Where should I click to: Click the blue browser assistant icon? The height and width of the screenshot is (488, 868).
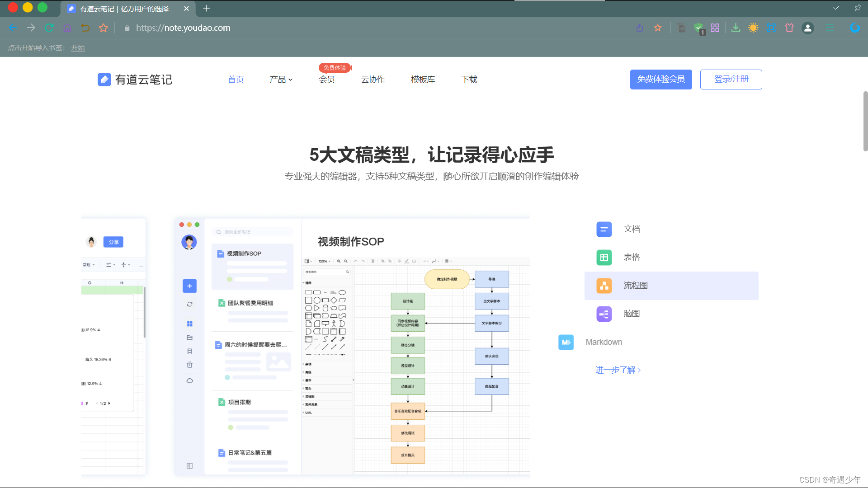tap(854, 28)
